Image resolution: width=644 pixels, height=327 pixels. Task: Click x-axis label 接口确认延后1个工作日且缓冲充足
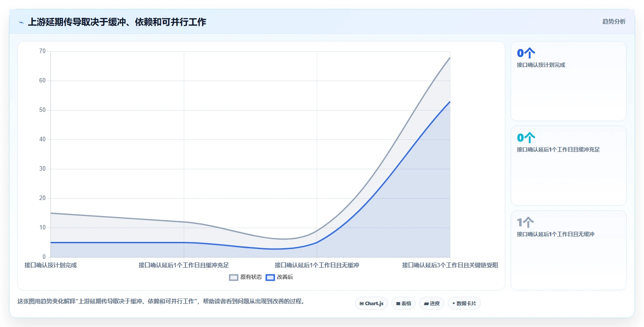184,265
